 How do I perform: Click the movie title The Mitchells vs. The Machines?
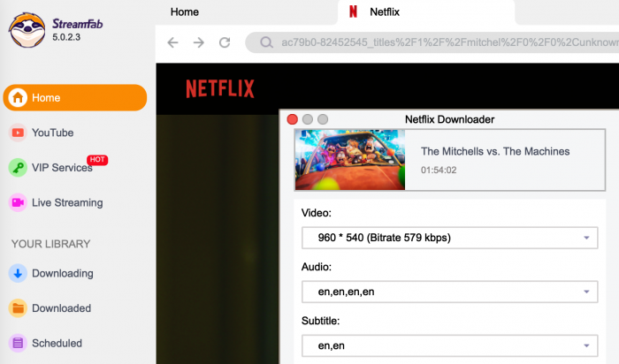[x=495, y=151]
